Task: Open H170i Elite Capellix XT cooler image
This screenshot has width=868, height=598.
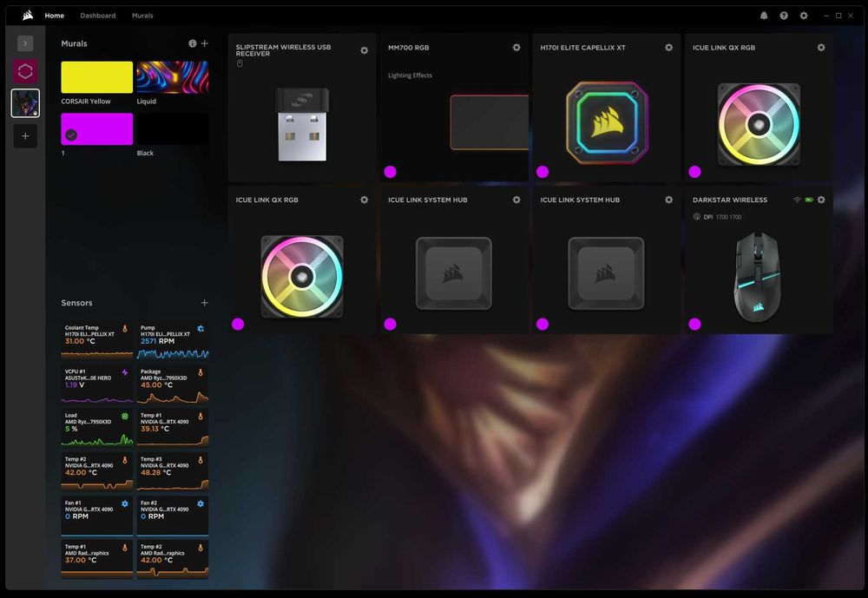Action: [608, 123]
